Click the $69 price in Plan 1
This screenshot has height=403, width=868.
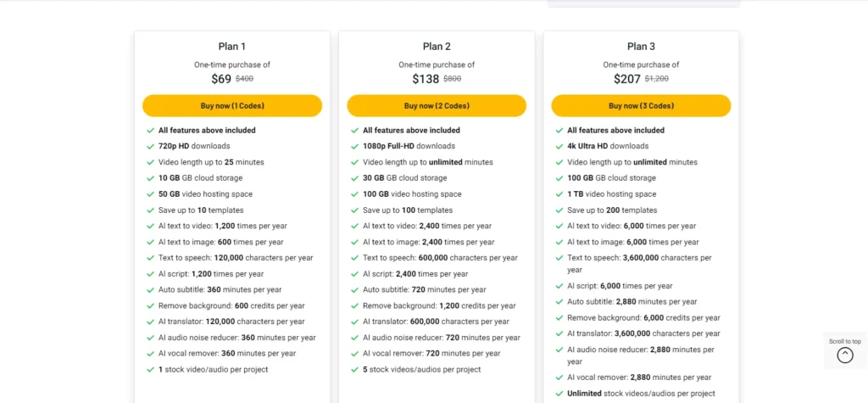[221, 79]
